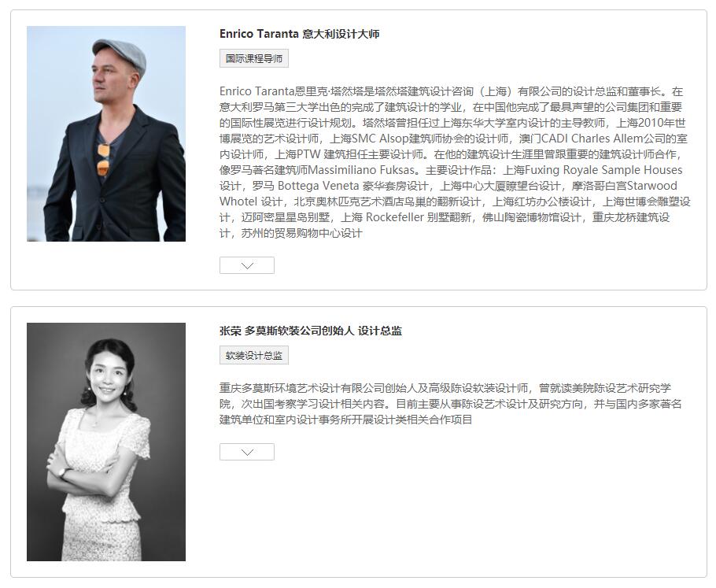Click the word Rockefeller in the bio
This screenshot has height=588, width=716.
pyautogui.click(x=395, y=217)
